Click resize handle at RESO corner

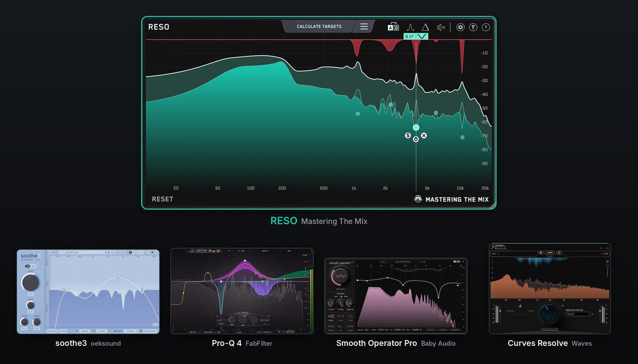[x=492, y=205]
